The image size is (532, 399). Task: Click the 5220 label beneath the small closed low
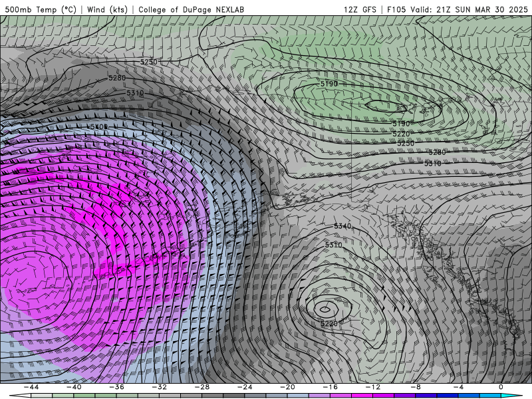(x=329, y=324)
